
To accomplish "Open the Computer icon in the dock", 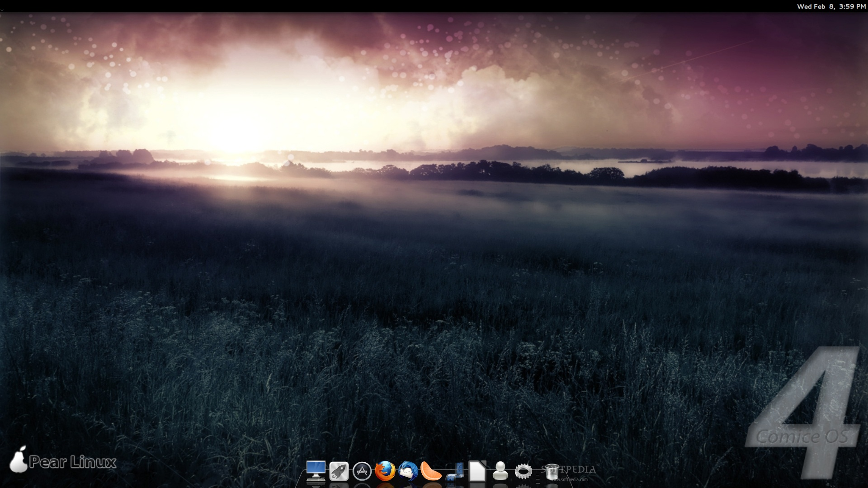I will (x=316, y=471).
